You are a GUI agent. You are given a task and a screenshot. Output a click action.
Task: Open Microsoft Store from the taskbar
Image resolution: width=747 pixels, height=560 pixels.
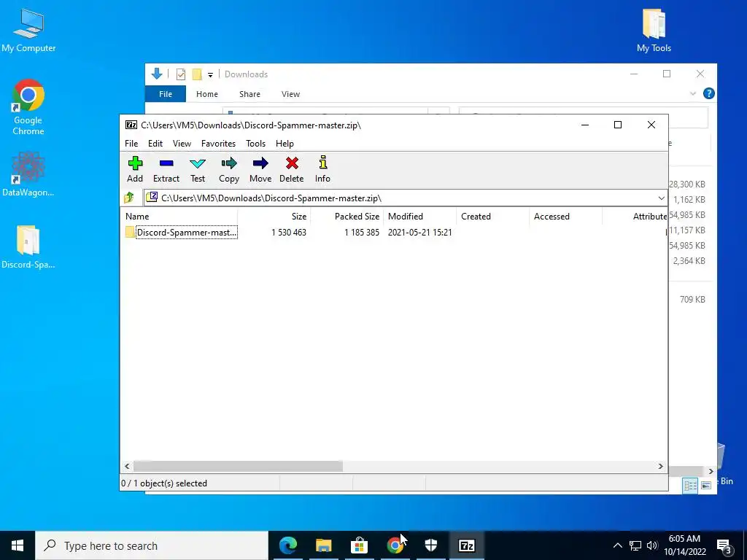(x=359, y=545)
